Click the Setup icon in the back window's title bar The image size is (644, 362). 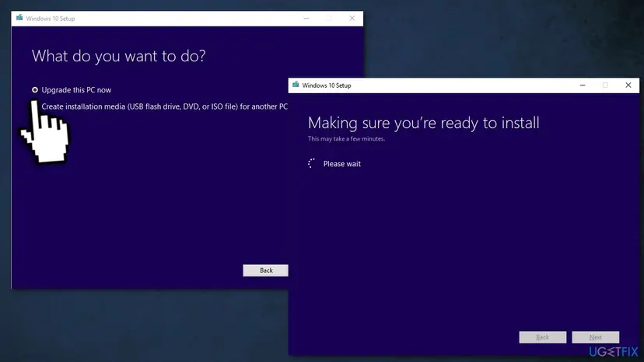tap(19, 18)
